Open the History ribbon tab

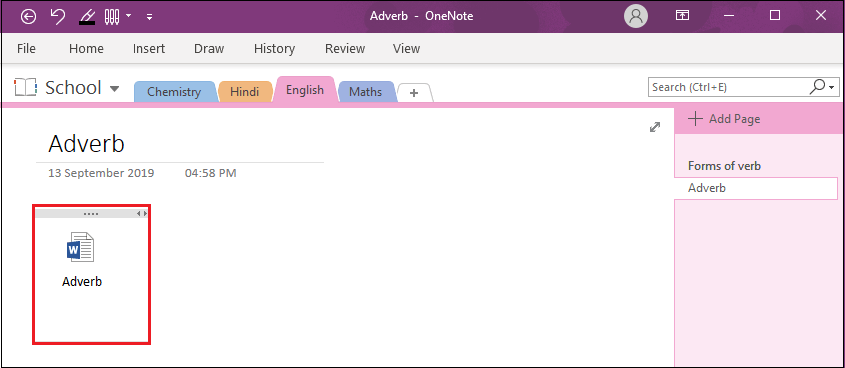[x=274, y=48]
